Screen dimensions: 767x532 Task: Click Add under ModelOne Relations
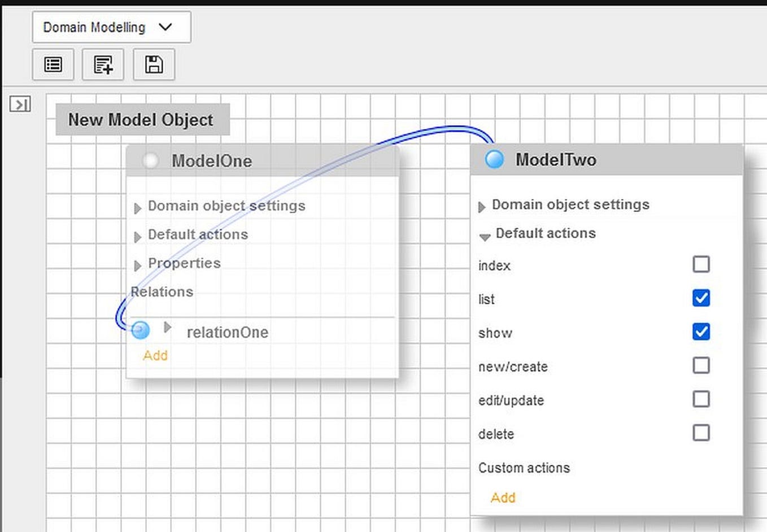coord(155,355)
